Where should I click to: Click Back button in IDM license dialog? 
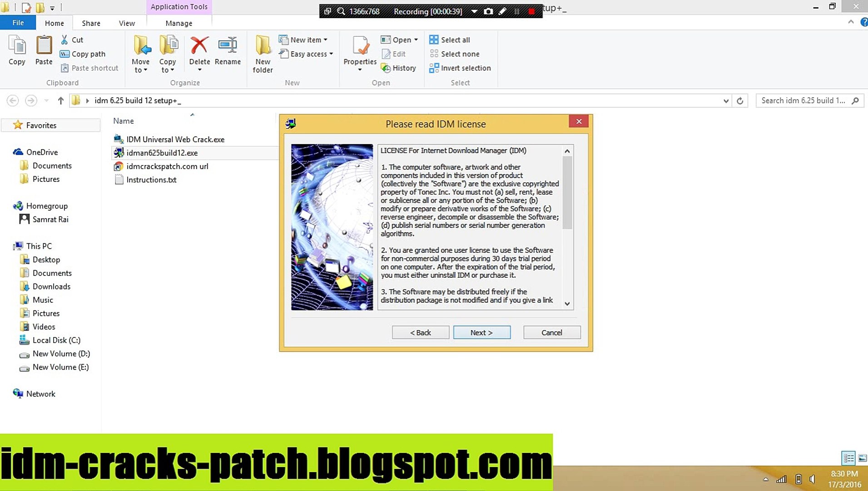(421, 332)
